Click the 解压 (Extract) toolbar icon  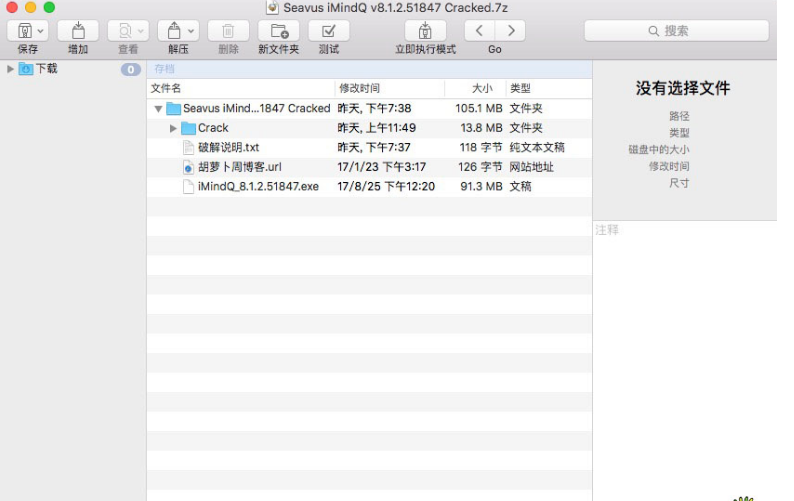click(x=174, y=31)
